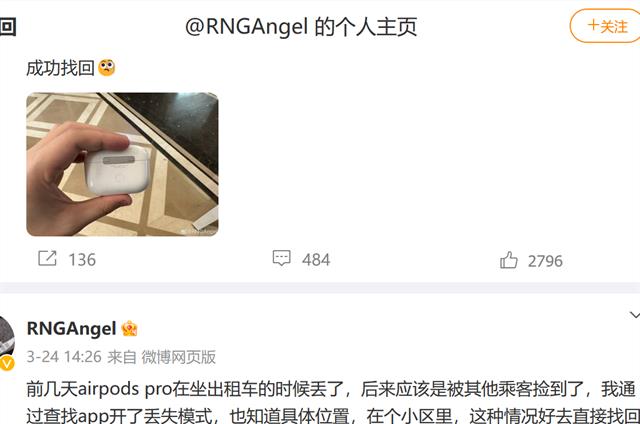This screenshot has width=640, height=424.
Task: Click the 成功找回 post caption text
Action: (60, 68)
